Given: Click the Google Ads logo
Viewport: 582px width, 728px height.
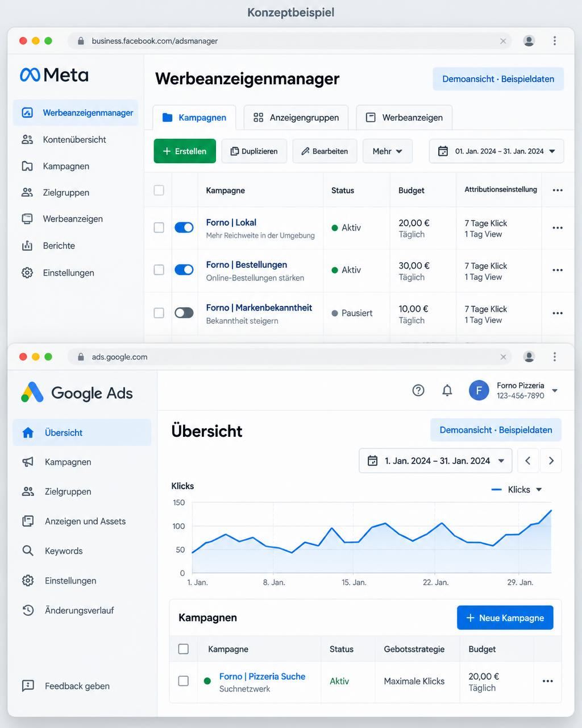Looking at the screenshot, I should [x=77, y=392].
